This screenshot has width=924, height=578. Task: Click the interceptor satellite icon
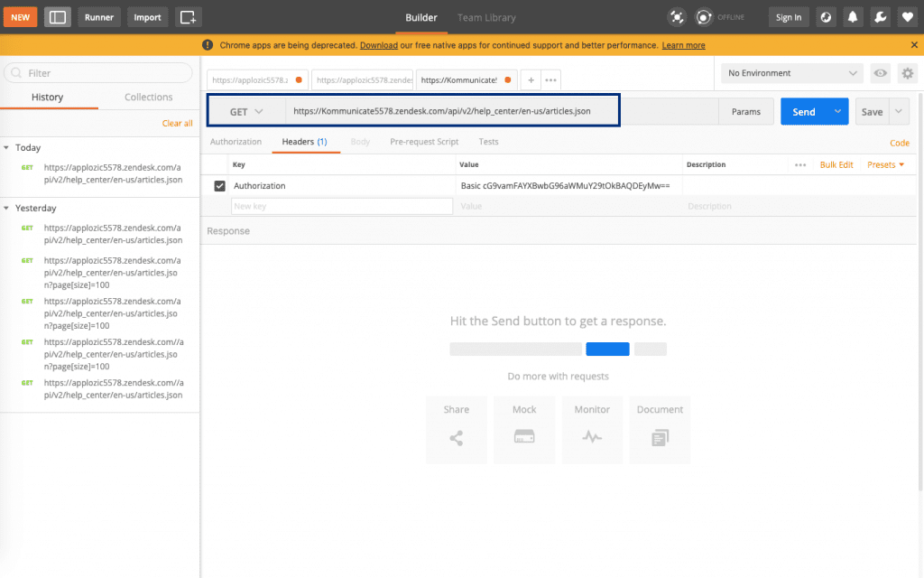677,17
